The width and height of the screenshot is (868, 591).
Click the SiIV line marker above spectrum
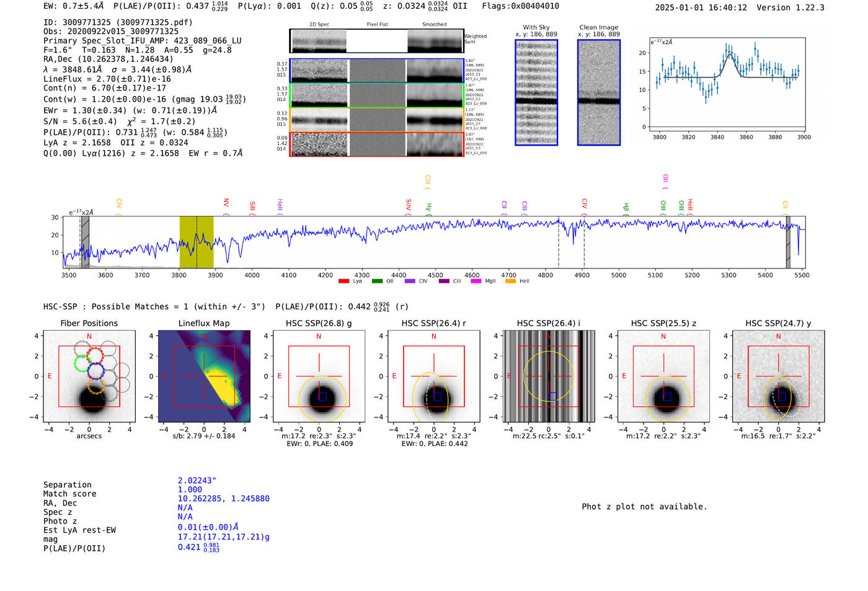[x=409, y=207]
